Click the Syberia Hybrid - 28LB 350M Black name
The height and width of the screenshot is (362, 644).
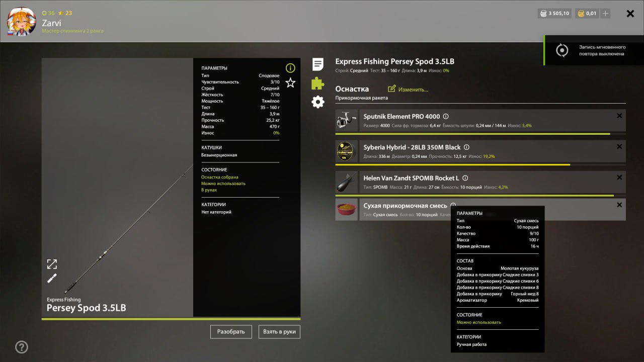click(412, 147)
